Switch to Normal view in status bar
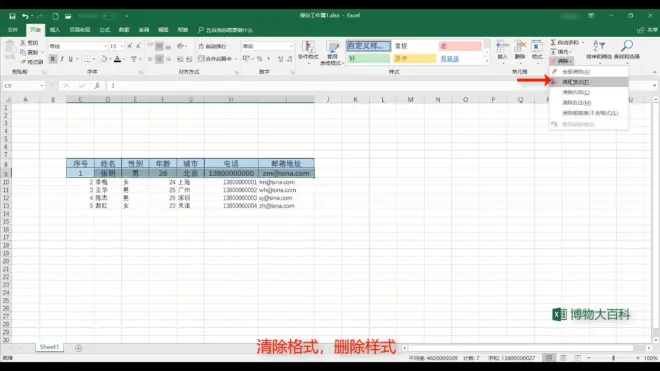The width and height of the screenshot is (660, 371). [549, 358]
